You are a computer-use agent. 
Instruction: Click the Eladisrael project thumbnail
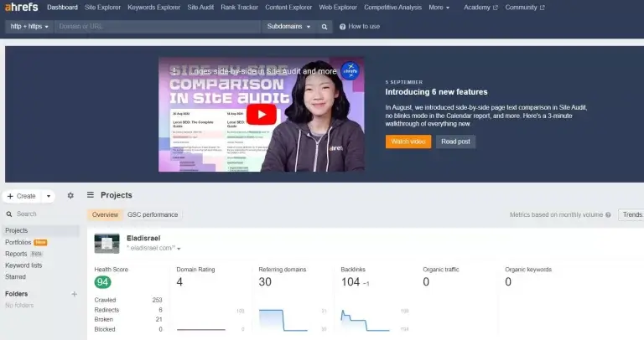pos(106,243)
